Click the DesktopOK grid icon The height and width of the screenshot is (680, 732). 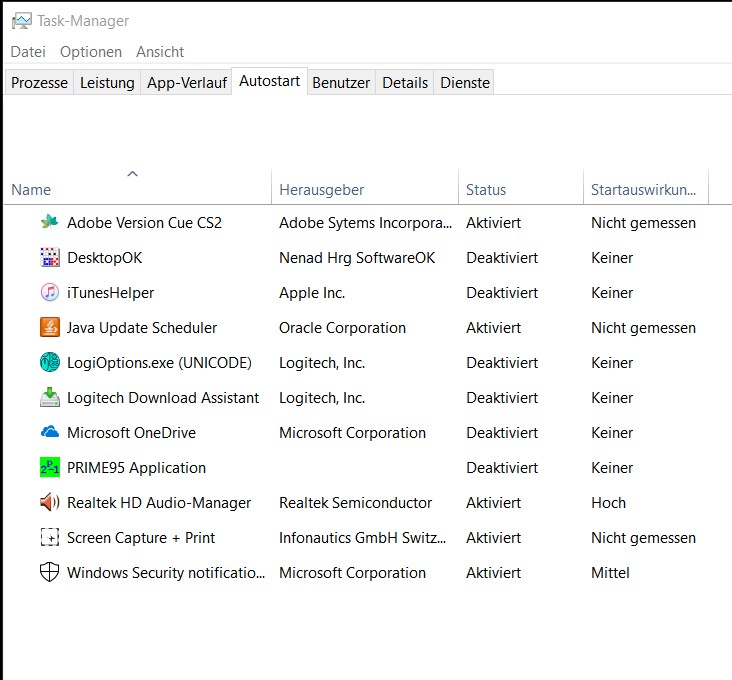pos(50,257)
